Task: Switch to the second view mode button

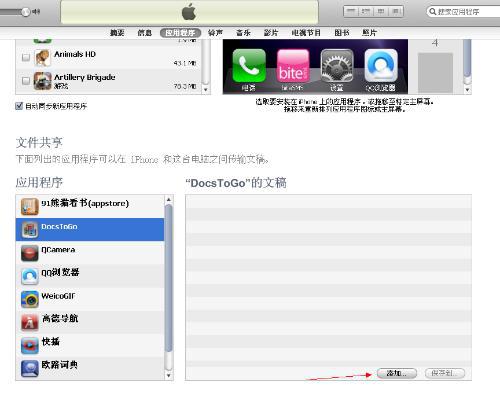Action: (366, 11)
